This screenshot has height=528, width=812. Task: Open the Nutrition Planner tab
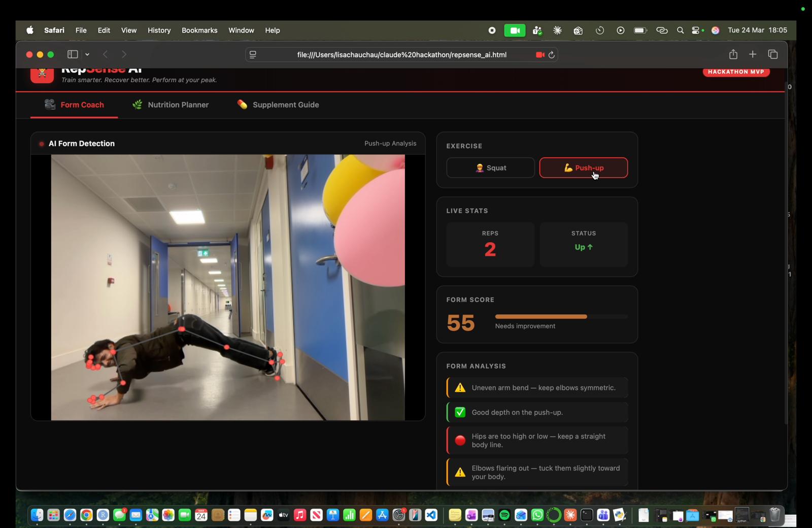coord(171,105)
